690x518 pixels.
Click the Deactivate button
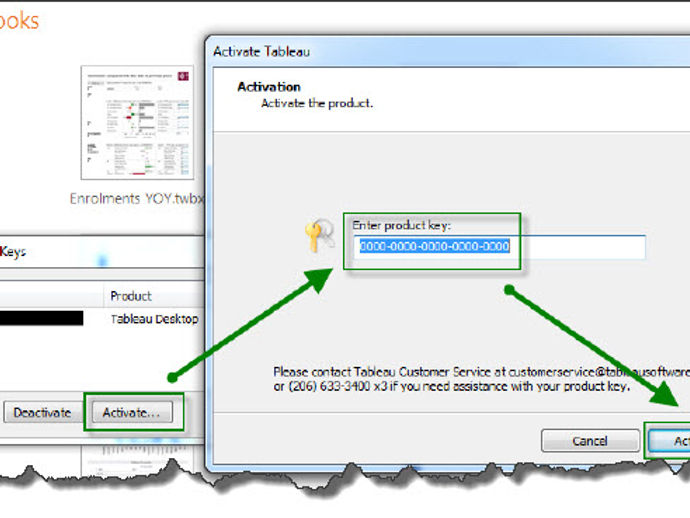point(43,412)
